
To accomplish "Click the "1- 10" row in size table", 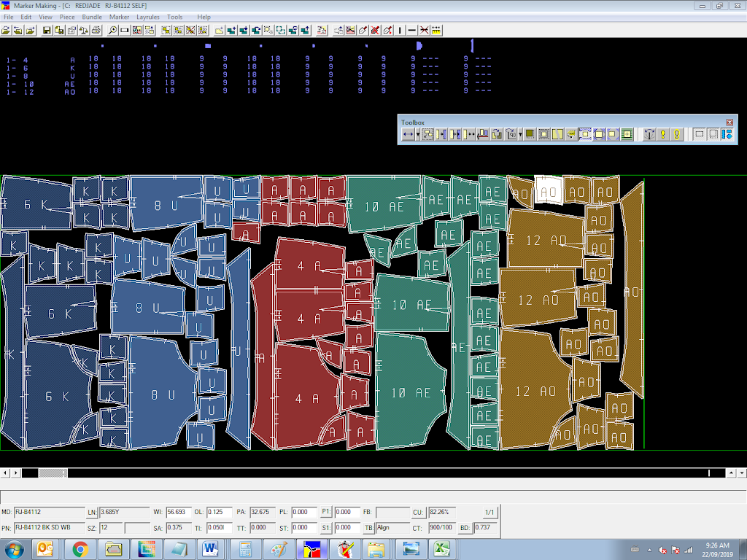I will click(249, 83).
